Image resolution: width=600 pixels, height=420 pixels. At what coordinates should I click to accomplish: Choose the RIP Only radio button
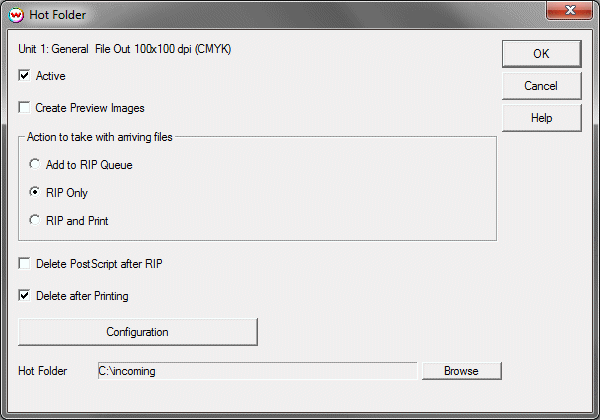click(x=36, y=193)
